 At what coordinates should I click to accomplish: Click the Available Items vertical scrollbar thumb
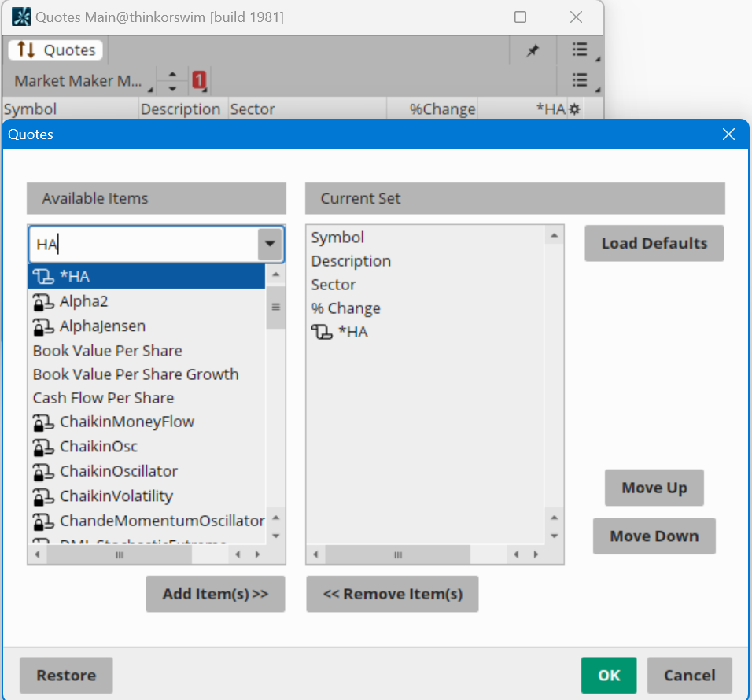click(276, 308)
